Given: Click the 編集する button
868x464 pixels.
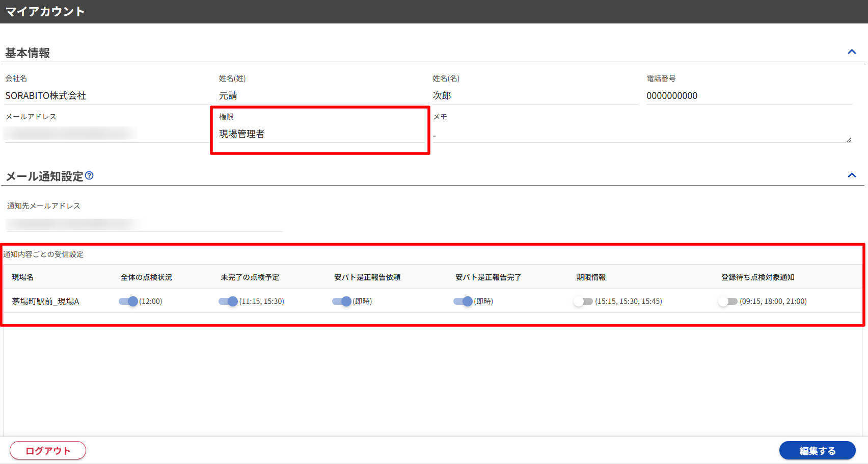Looking at the screenshot, I should pyautogui.click(x=818, y=451).
